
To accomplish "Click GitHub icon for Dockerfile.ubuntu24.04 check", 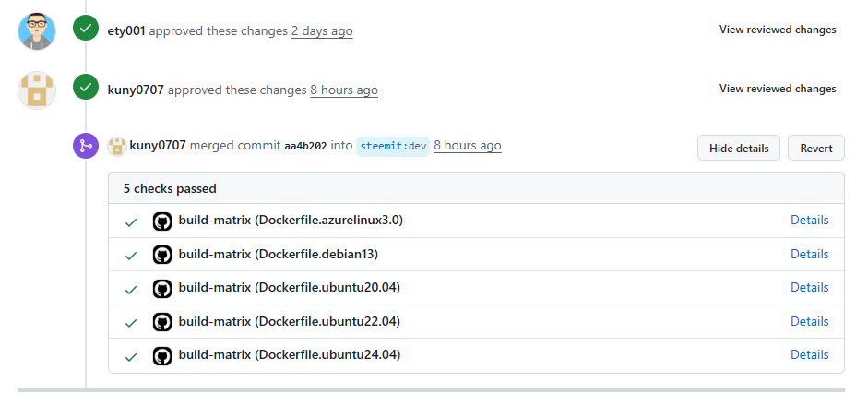I will (162, 355).
